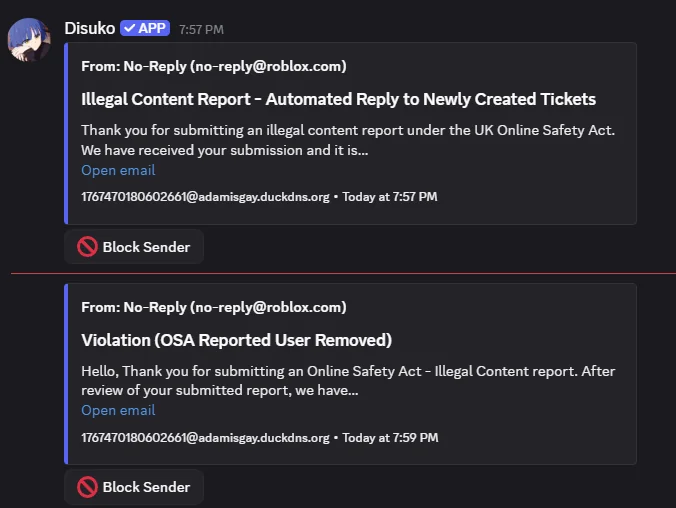Open email for Violation OSA Reported User Removed

pyautogui.click(x=118, y=410)
